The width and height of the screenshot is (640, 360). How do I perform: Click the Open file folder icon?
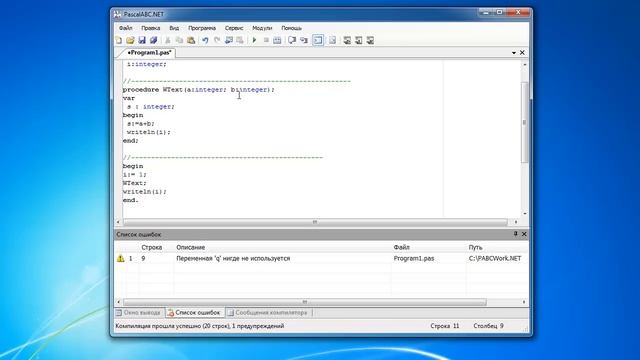[130, 40]
